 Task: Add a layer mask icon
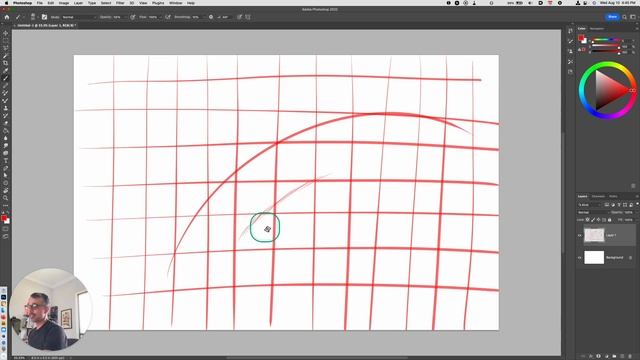coord(598,356)
